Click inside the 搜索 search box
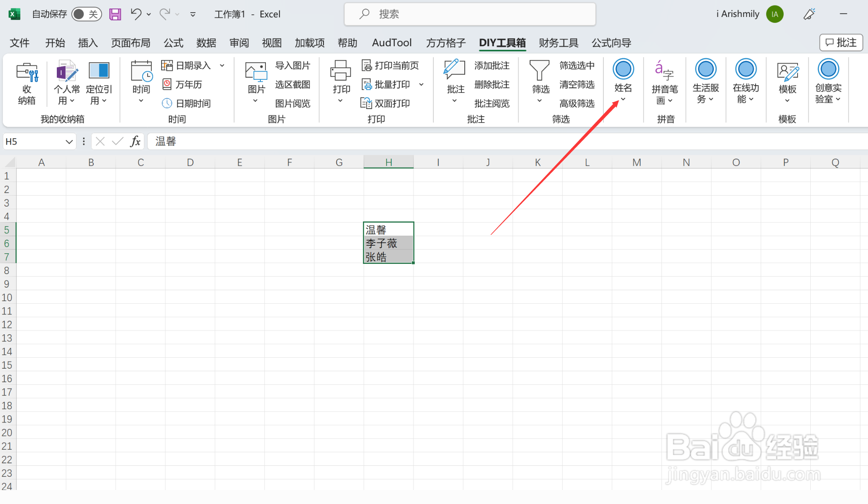The image size is (868, 504). pyautogui.click(x=470, y=14)
